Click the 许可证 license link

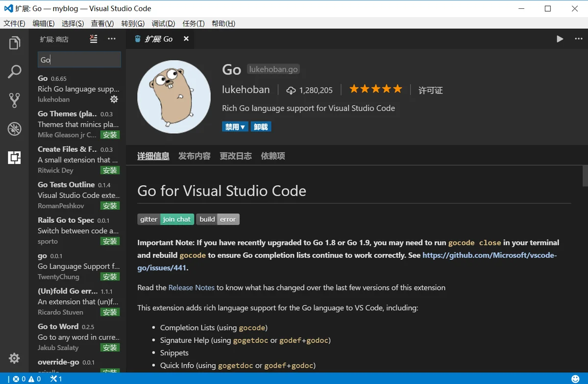pyautogui.click(x=431, y=91)
